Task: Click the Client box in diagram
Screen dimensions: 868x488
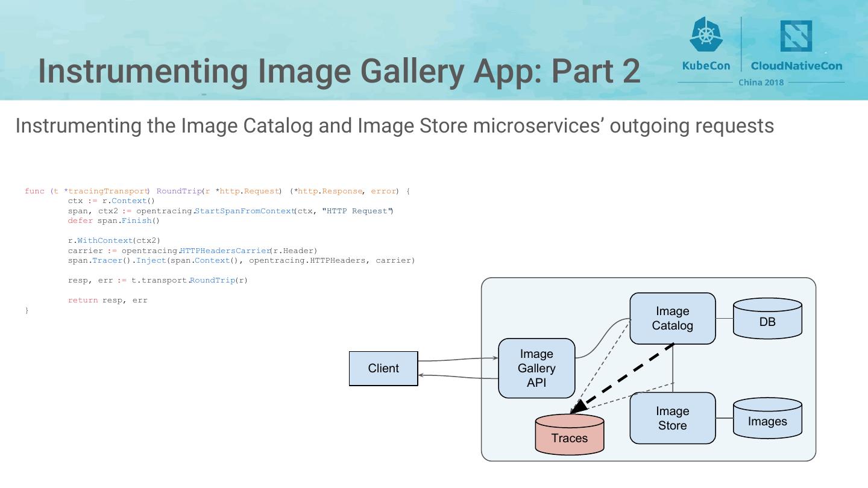Action: [383, 368]
